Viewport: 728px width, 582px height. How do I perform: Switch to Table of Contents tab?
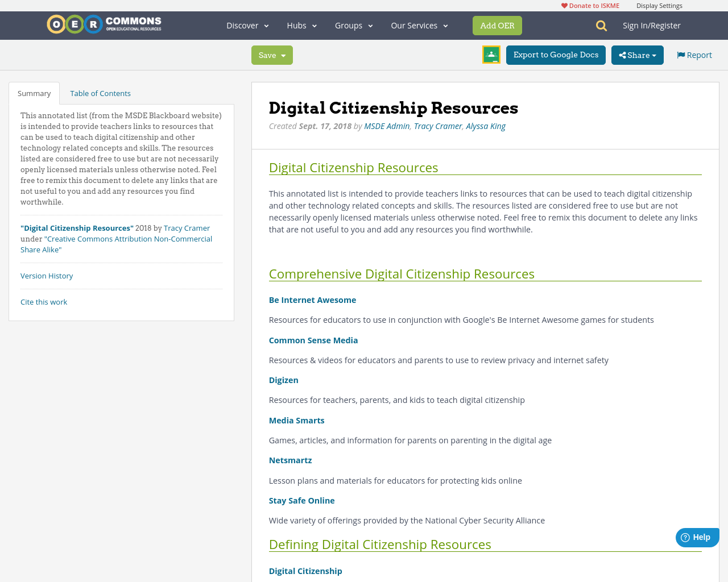(x=100, y=93)
